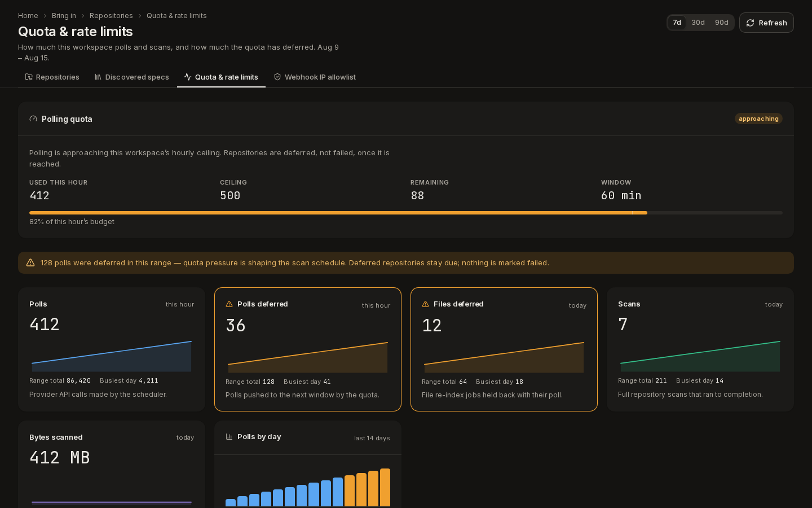Click the '7' scans count
The image size is (812, 508).
[x=623, y=325]
